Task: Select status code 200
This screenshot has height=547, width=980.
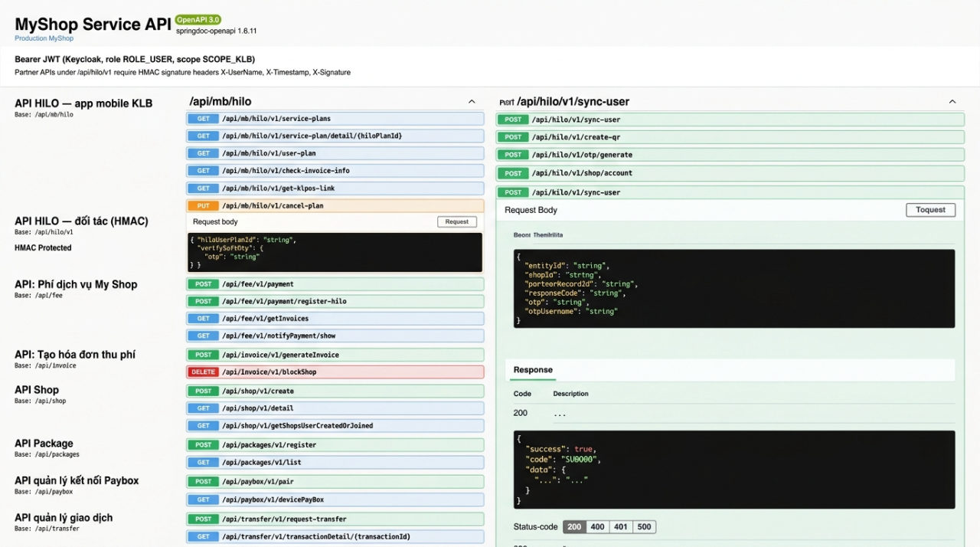Action: (573, 527)
